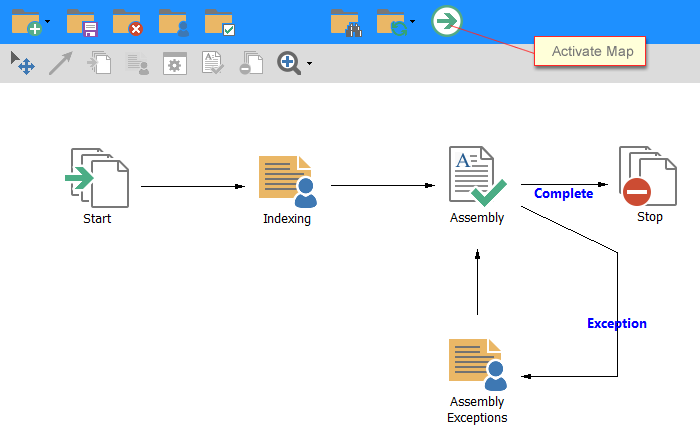
Task: Select the Assembly step node
Action: (x=476, y=178)
